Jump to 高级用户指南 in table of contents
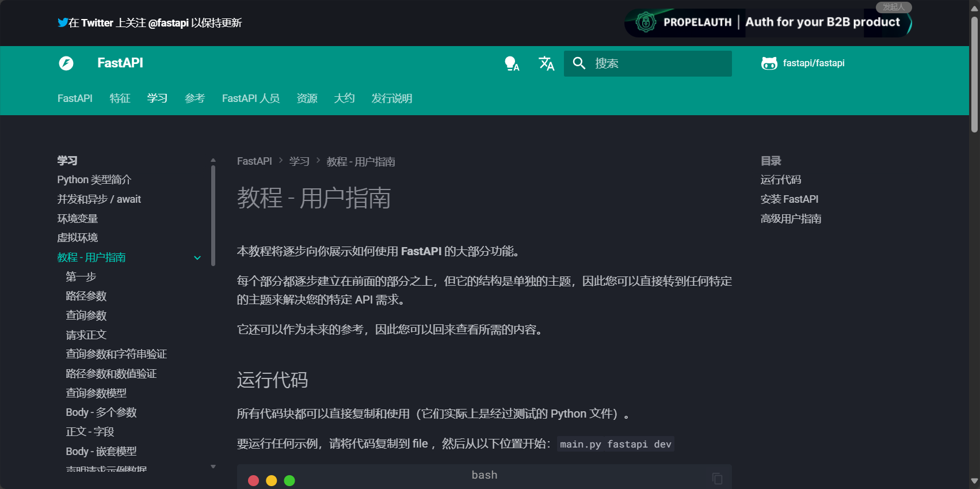 point(791,219)
